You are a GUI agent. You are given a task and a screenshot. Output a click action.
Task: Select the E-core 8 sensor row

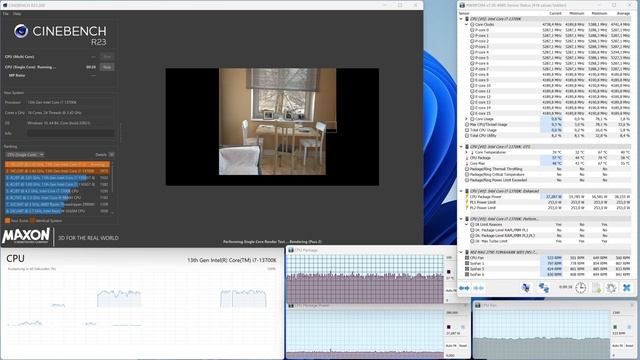coord(545,75)
